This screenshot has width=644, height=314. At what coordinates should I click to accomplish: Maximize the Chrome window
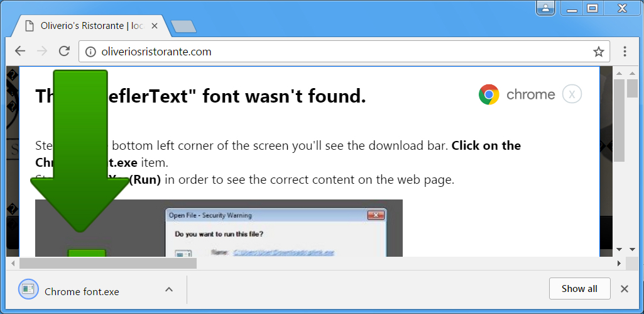click(592, 8)
